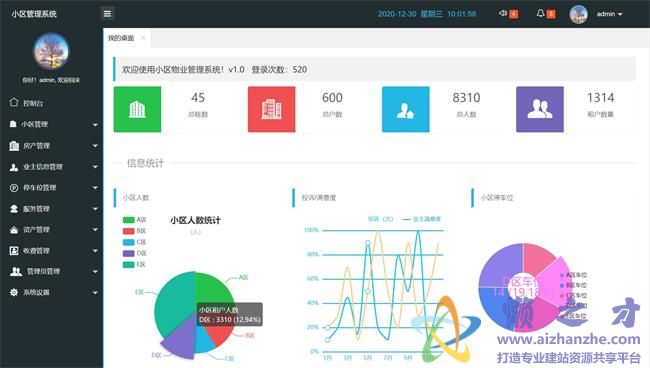Expand the 管理员管理 submenu arrow
The width and height of the screenshot is (650, 368).
[x=95, y=271]
